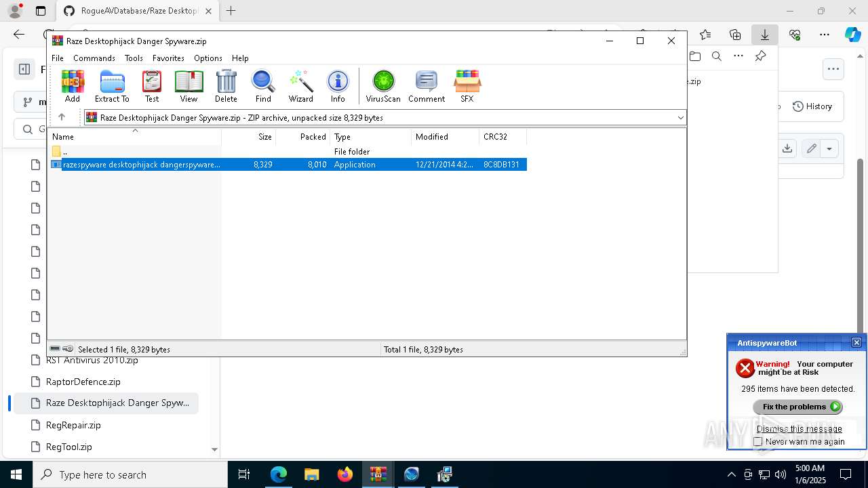Viewport: 868px width, 488px height.
Task: Open Copilot icon in Edge
Action: 852,35
